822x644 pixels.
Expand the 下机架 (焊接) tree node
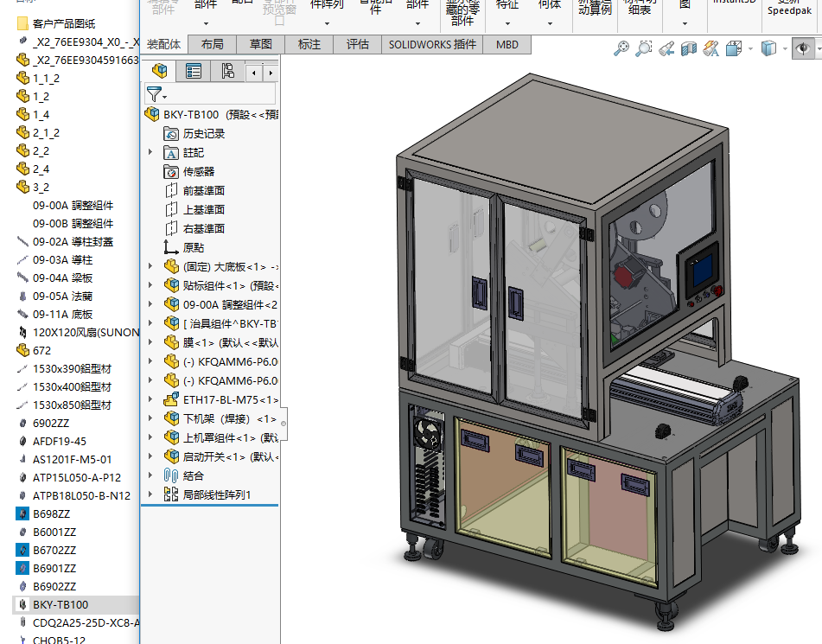coord(150,418)
